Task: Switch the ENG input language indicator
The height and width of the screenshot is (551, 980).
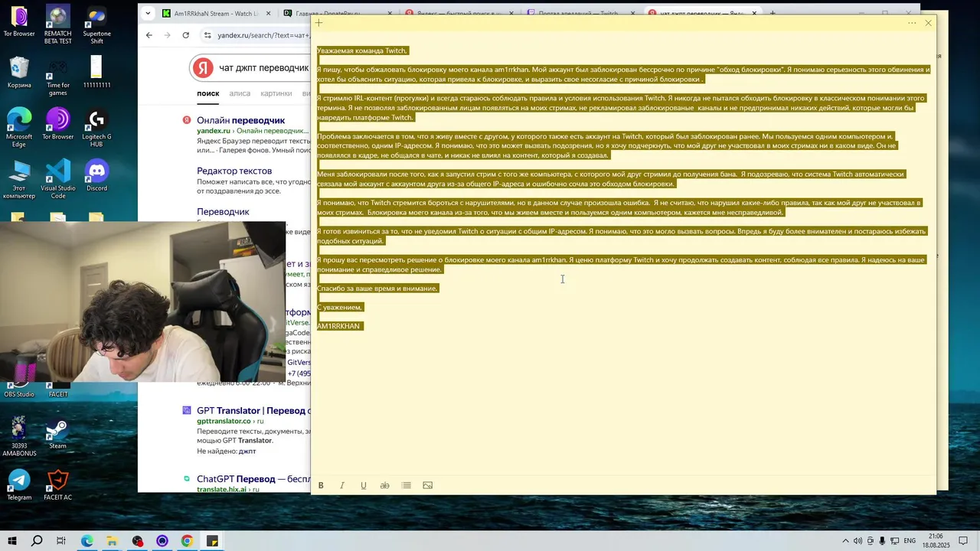Action: [x=910, y=541]
